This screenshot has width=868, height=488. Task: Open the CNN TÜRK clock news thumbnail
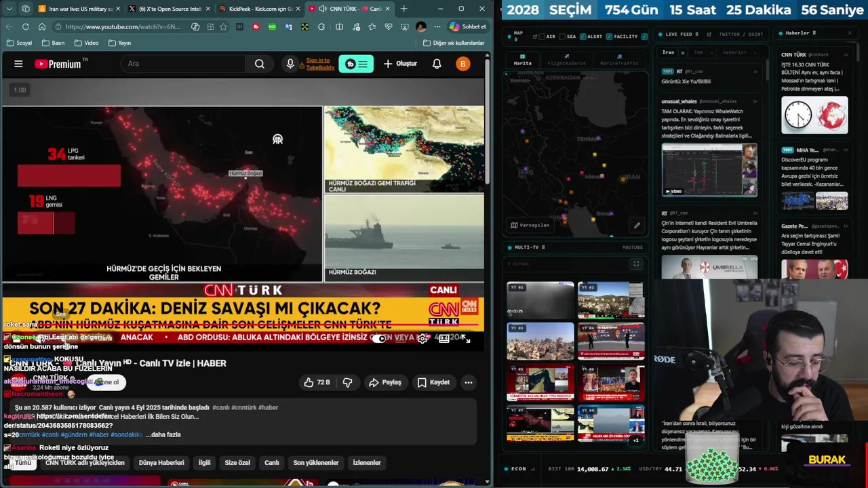[x=814, y=115]
